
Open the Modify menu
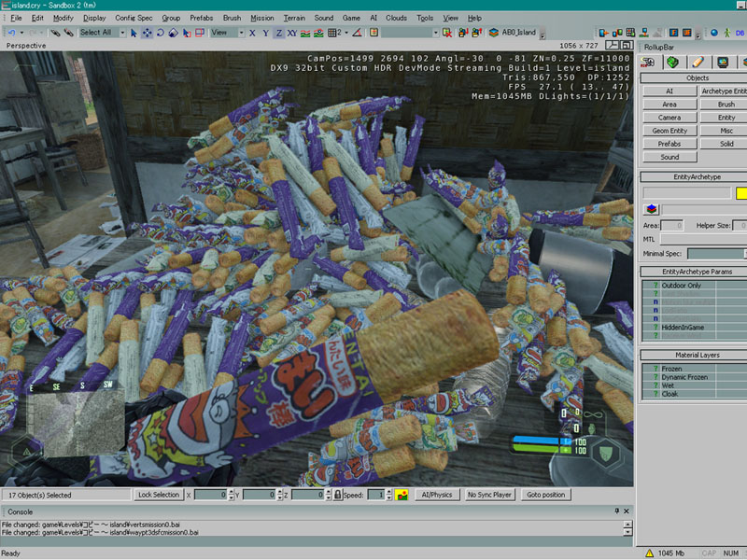point(63,18)
